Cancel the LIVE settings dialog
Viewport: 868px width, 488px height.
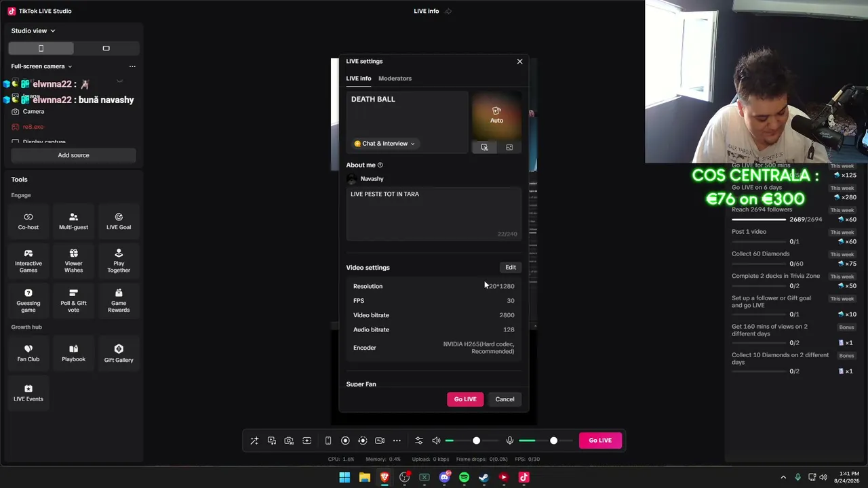point(505,399)
